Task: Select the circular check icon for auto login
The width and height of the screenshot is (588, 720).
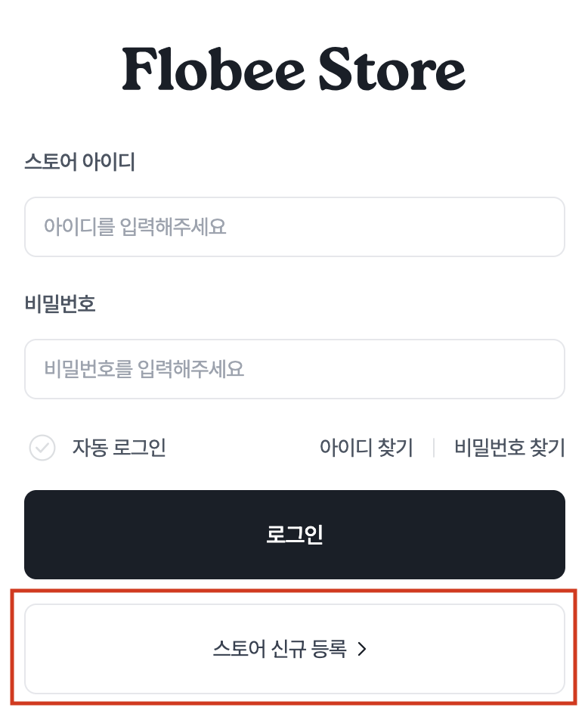Action: coord(42,448)
